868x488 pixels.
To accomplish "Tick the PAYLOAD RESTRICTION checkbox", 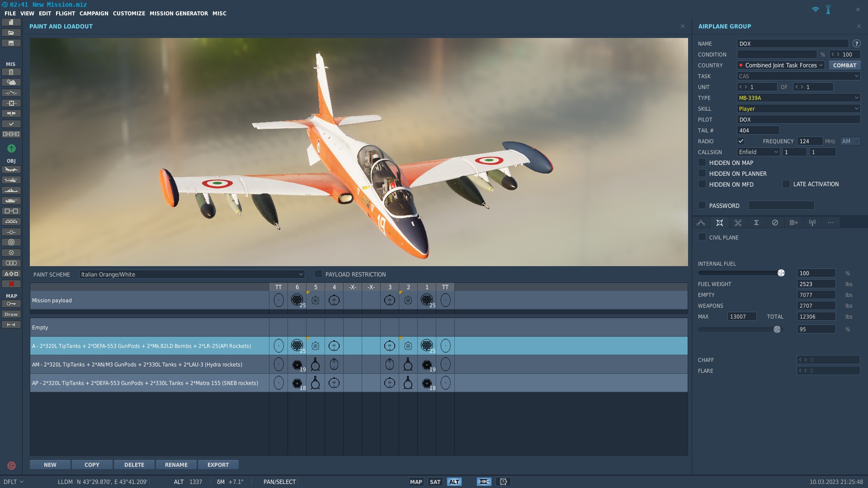I will [x=318, y=274].
